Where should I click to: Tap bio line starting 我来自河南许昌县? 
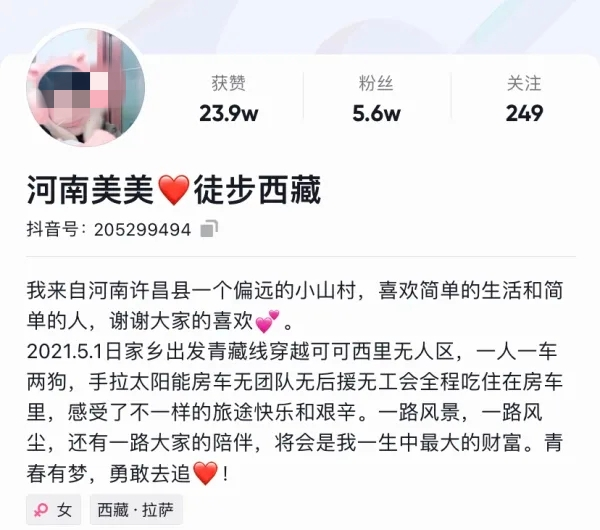(295, 306)
